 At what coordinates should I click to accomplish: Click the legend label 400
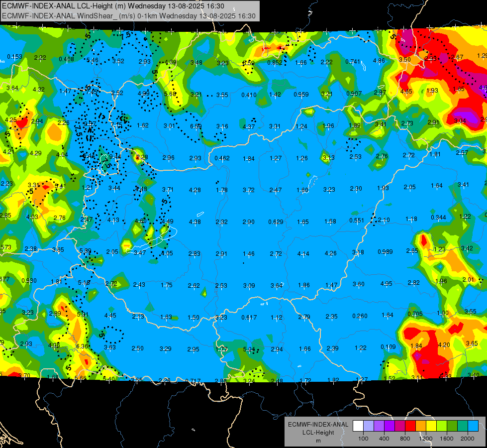(x=384, y=439)
